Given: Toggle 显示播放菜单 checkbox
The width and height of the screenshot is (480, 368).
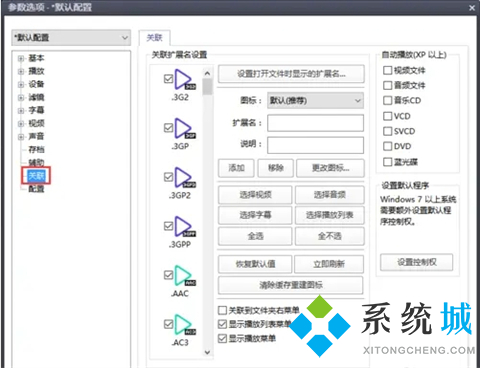Looking at the screenshot, I should tap(222, 339).
